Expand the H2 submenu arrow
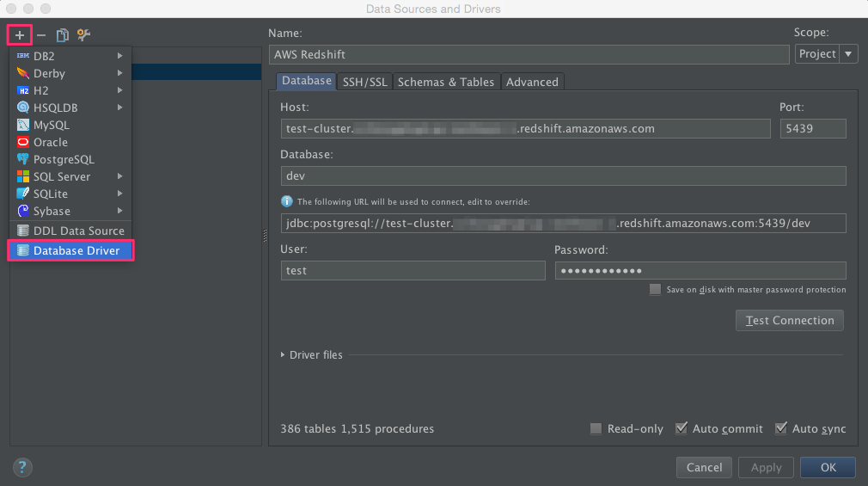This screenshot has width=868, height=486. tap(119, 89)
